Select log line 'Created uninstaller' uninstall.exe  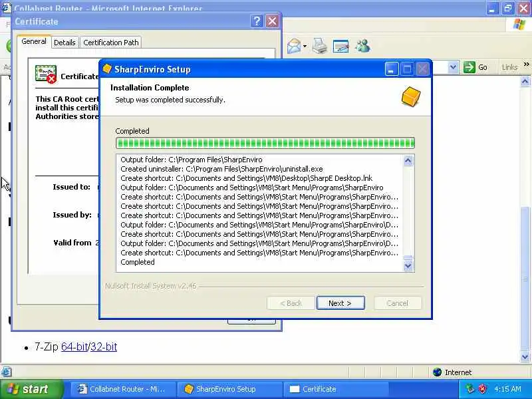click(x=221, y=169)
